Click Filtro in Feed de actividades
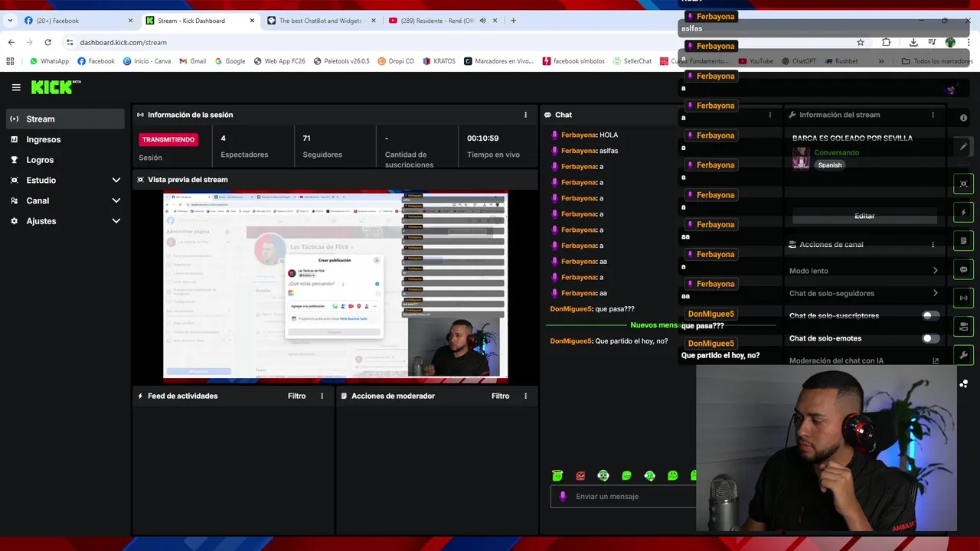Screen dimensions: 980x551 (x=296, y=396)
